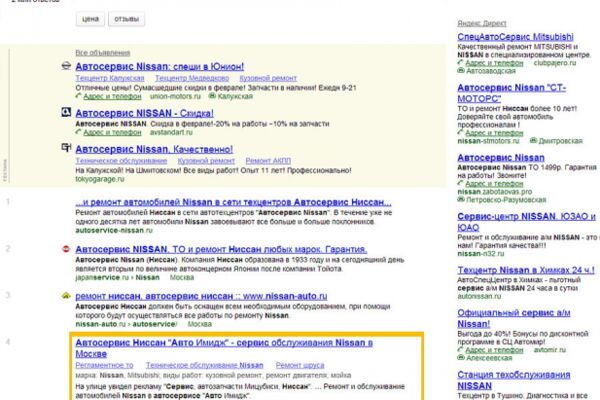Click the metro icon next to 'Дмитровская'
Screen dimensions: 600x400
(x=533, y=141)
